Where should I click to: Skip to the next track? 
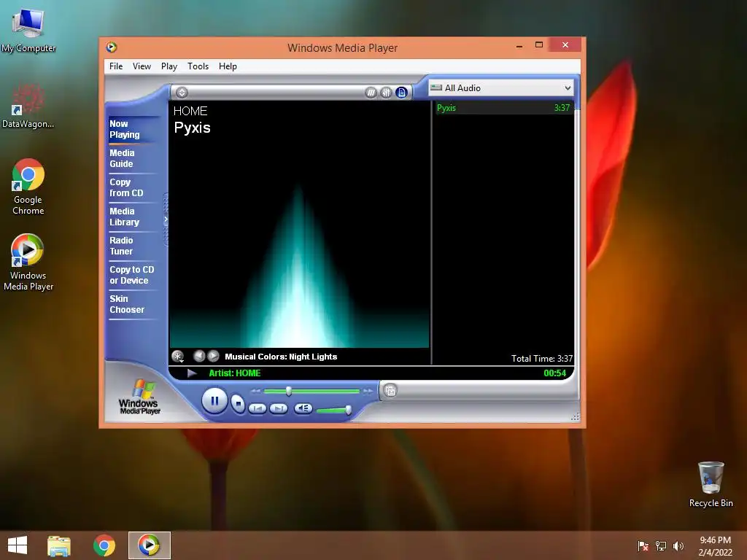279,408
